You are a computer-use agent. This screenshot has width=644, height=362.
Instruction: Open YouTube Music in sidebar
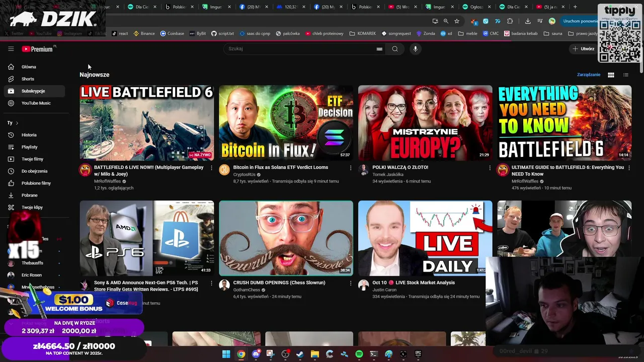click(x=34, y=103)
